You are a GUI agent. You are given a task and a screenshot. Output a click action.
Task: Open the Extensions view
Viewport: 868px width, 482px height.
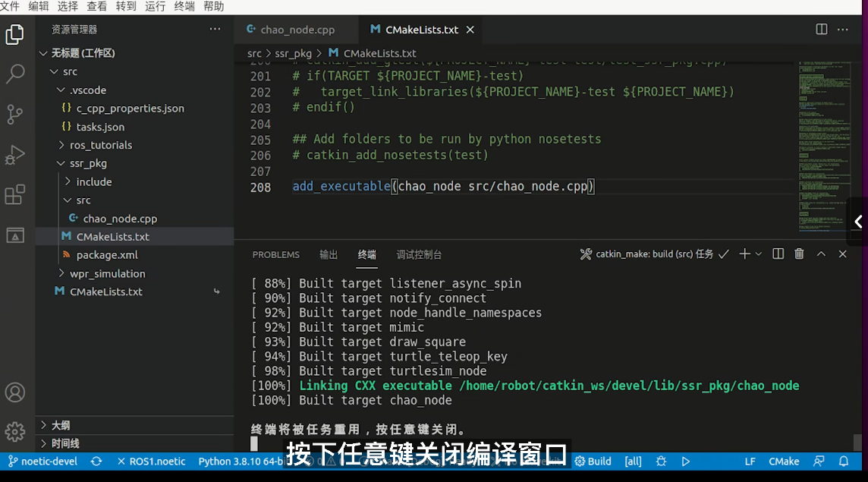coord(15,195)
